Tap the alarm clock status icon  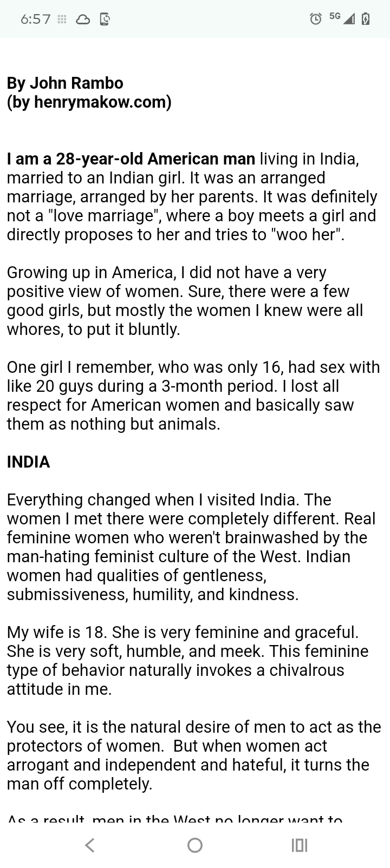coord(315,19)
